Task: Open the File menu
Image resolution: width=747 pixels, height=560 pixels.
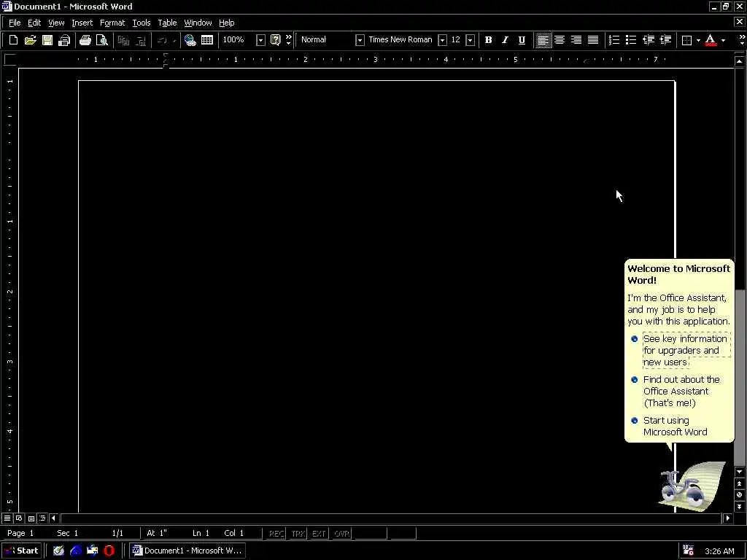Action: click(x=15, y=23)
